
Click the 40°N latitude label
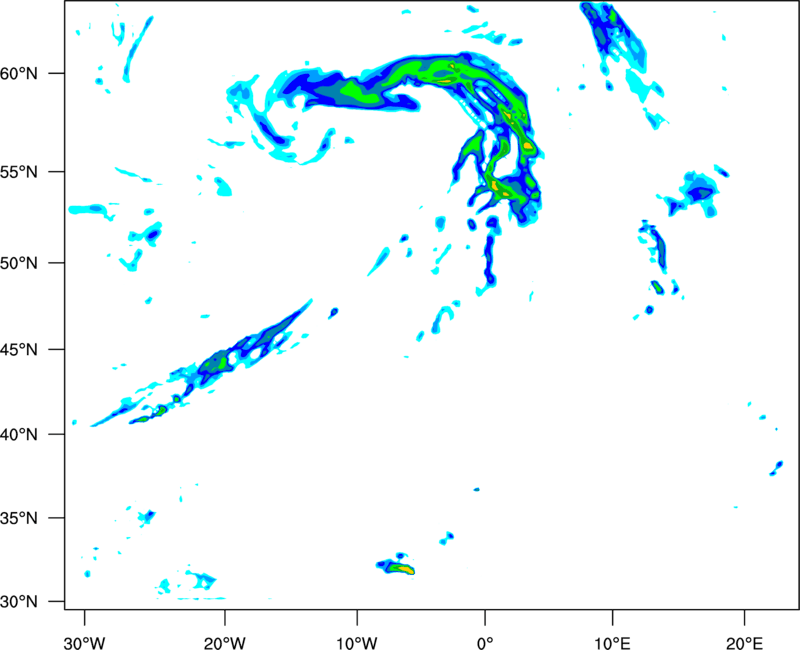pos(18,435)
